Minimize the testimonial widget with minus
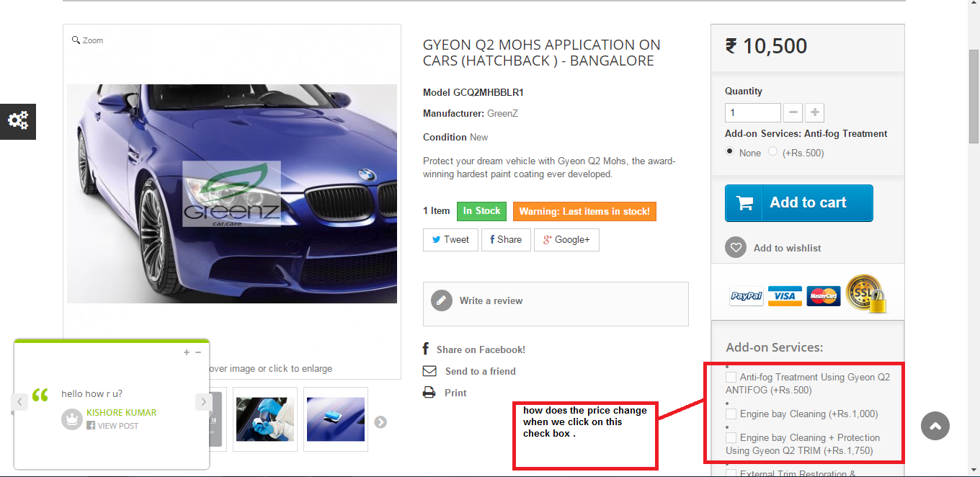Viewport: 980px width, 477px height. [198, 352]
